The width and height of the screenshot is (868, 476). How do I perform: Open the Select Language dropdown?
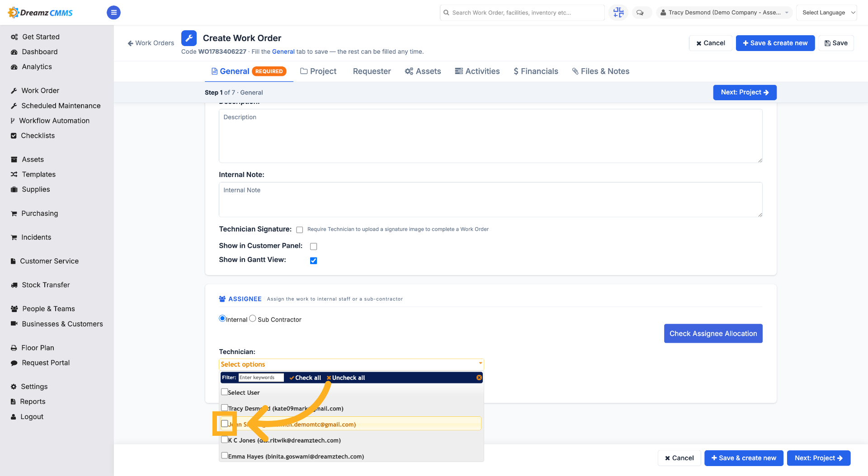pos(826,13)
